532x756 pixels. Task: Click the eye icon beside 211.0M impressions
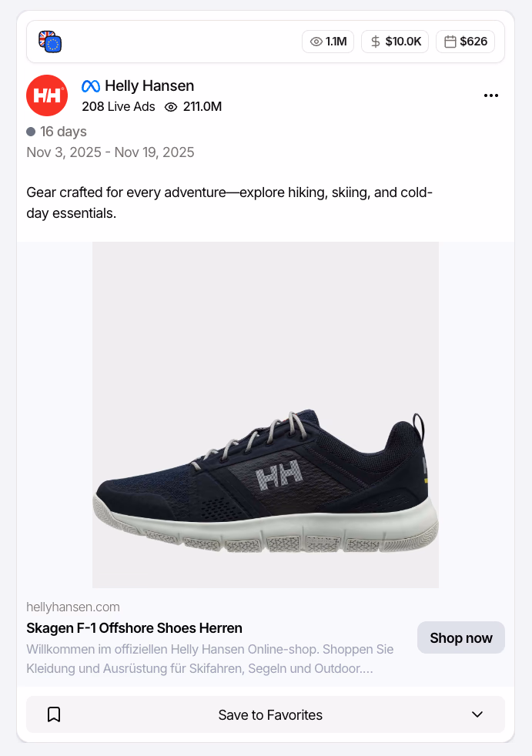pyautogui.click(x=170, y=107)
